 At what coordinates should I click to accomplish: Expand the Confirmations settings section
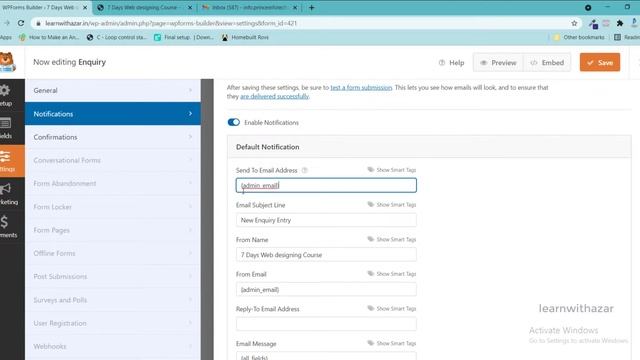click(x=113, y=137)
